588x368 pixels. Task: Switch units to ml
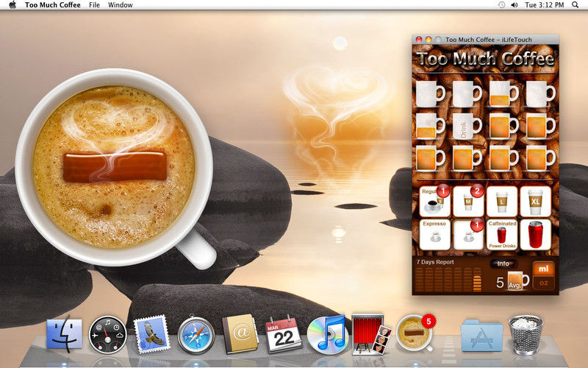543,269
